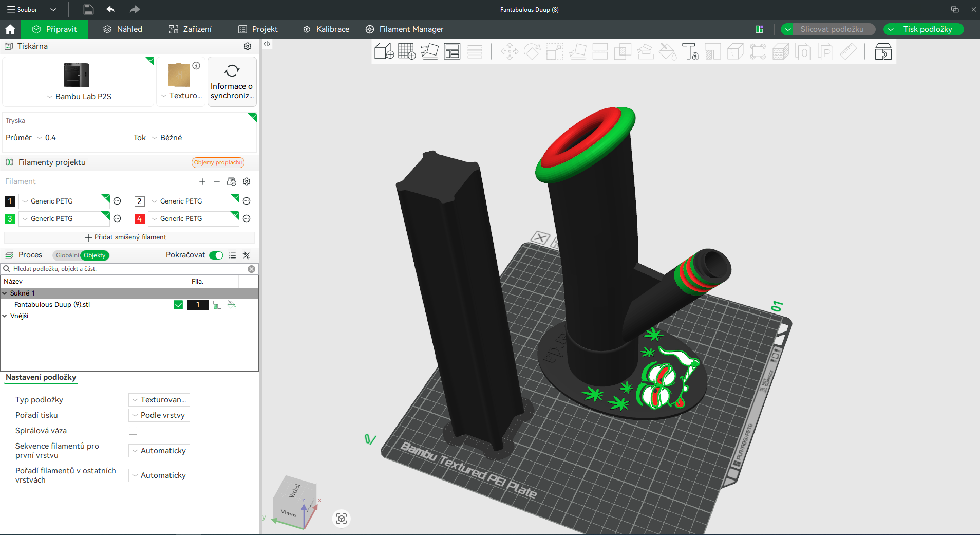This screenshot has height=535, width=980.
Task: Click Tisk podložky button
Action: (928, 29)
